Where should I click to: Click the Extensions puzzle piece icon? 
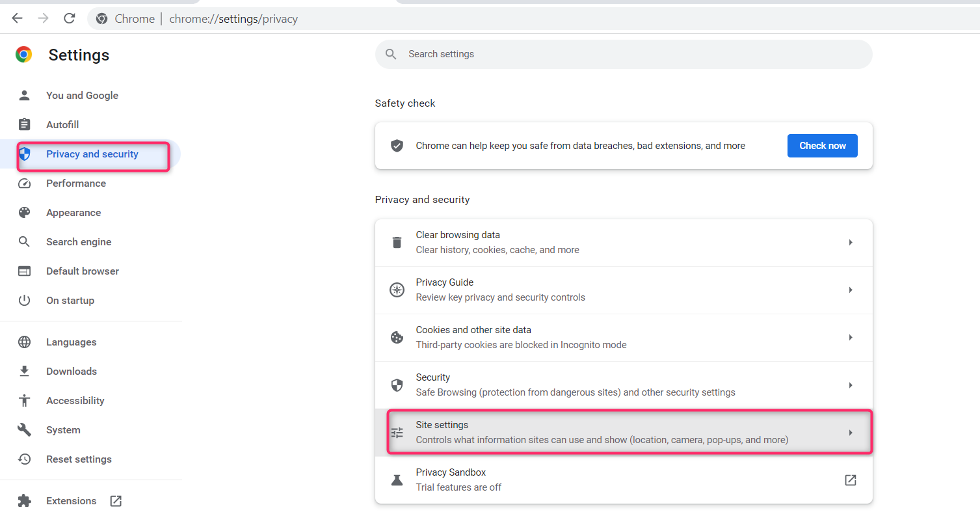[x=24, y=501]
